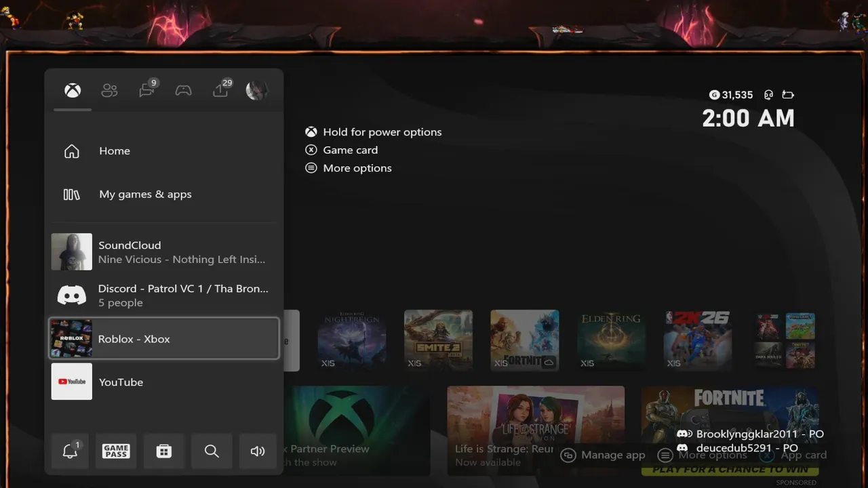Open YouTube from the recent list
The width and height of the screenshot is (868, 488).
pyautogui.click(x=163, y=382)
